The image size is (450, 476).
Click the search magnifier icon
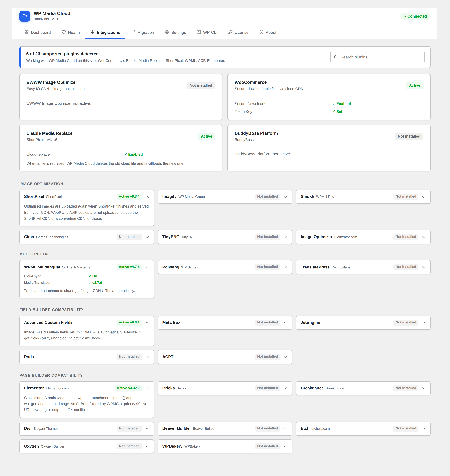pos(336,57)
